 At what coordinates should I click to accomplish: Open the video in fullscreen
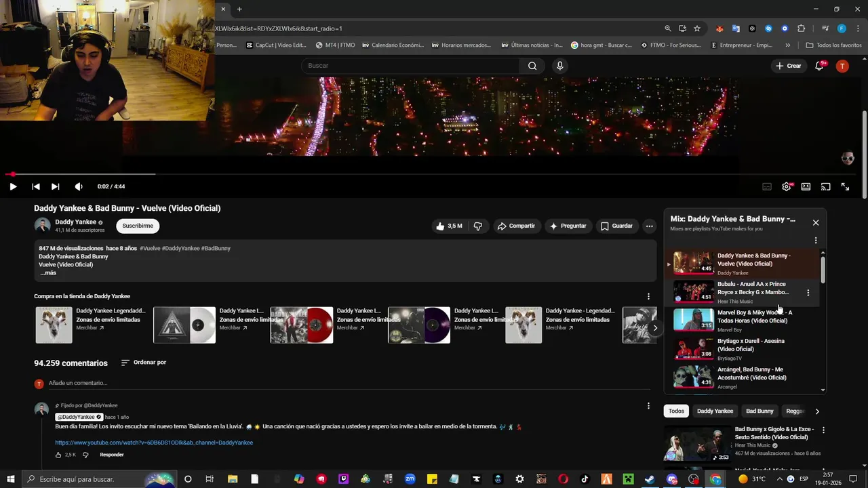coord(846,186)
